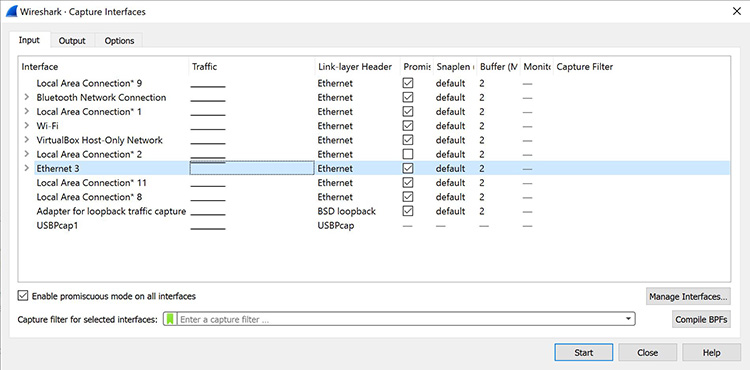Click the Close button
Screen dimensions: 750x370
648,352
